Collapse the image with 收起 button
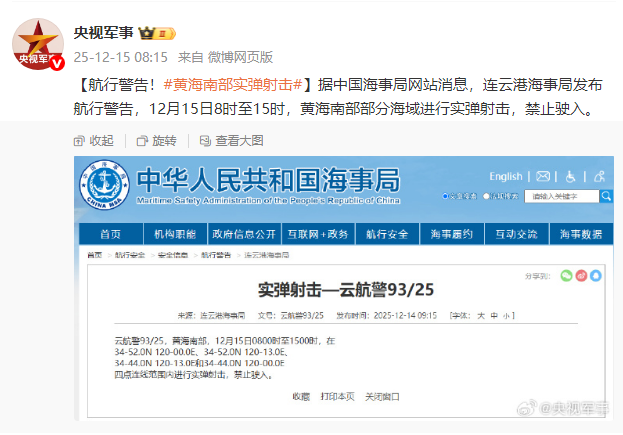The image size is (623, 435). (x=93, y=140)
